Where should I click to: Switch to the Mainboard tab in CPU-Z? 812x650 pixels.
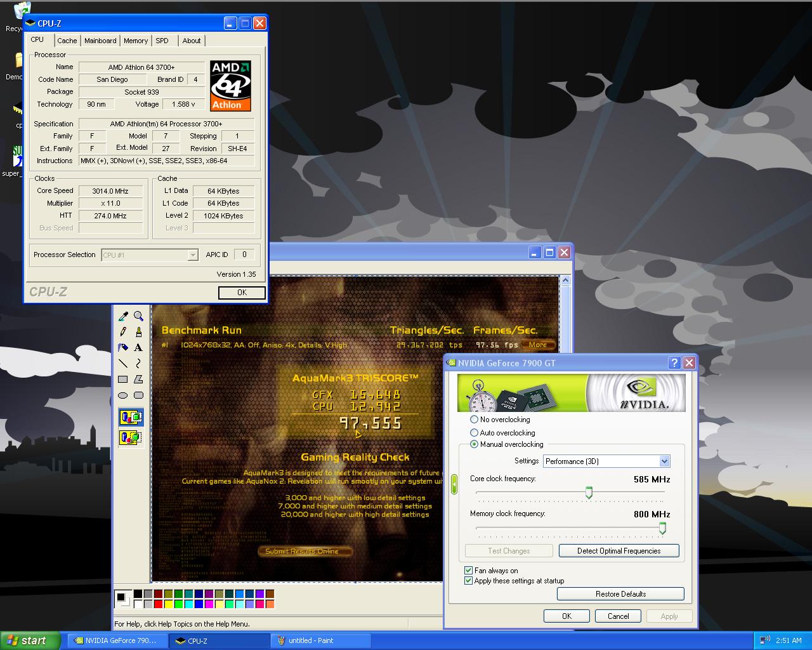(x=100, y=41)
